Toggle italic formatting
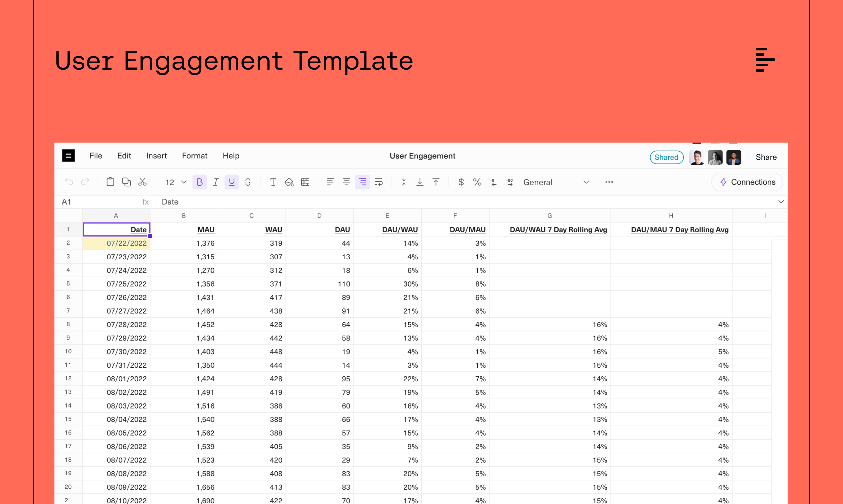Viewport: 843px width, 504px height. pyautogui.click(x=215, y=182)
